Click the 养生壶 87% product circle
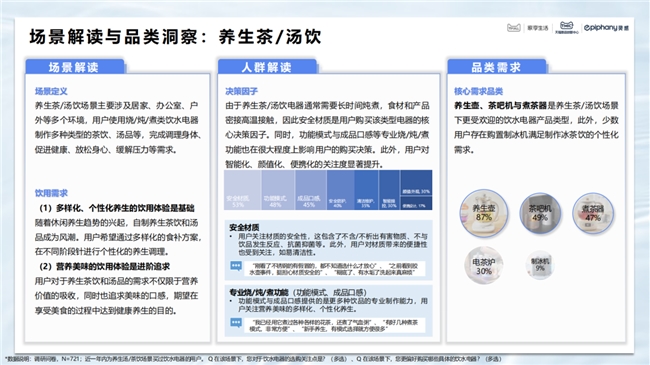This screenshot has height=365, width=650. (x=484, y=213)
